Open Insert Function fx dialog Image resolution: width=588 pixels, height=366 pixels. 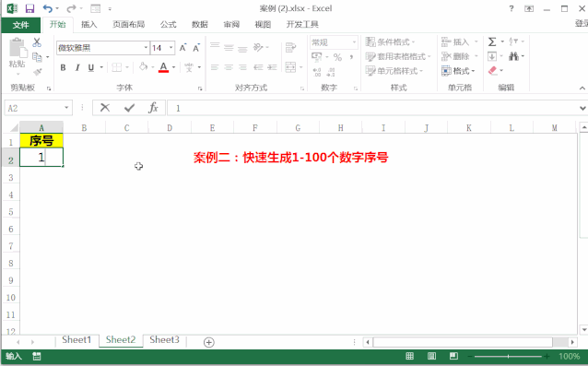point(153,108)
